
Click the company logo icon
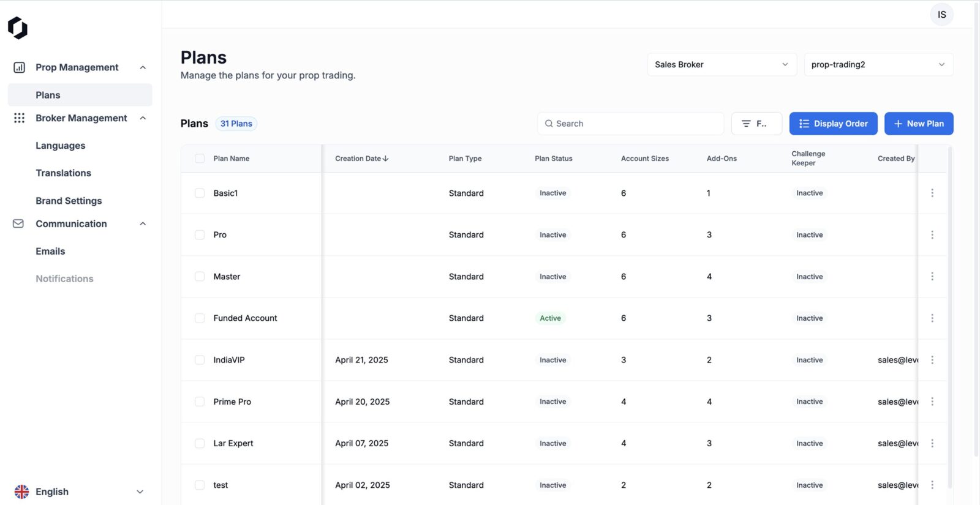[x=18, y=28]
